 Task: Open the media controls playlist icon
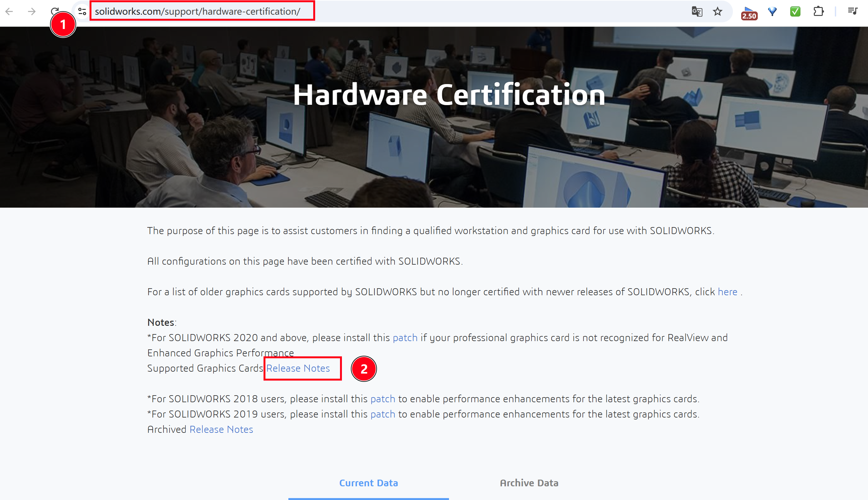pos(853,12)
